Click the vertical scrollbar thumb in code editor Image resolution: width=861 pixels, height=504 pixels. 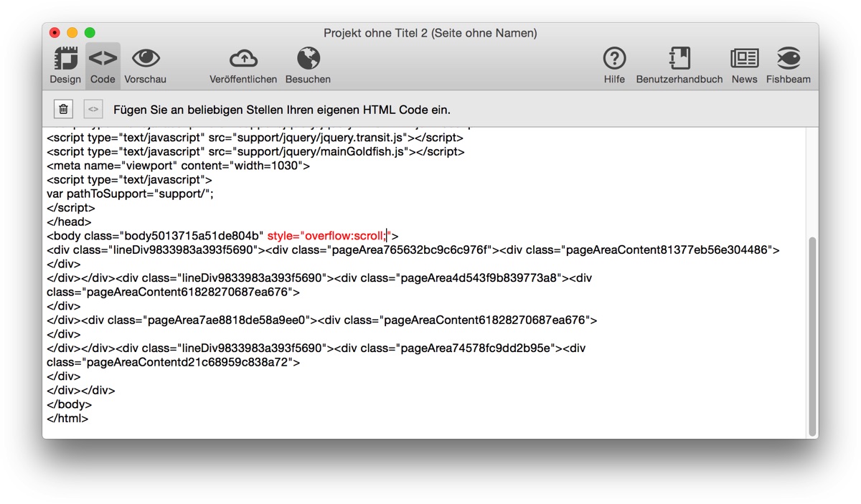pyautogui.click(x=812, y=336)
